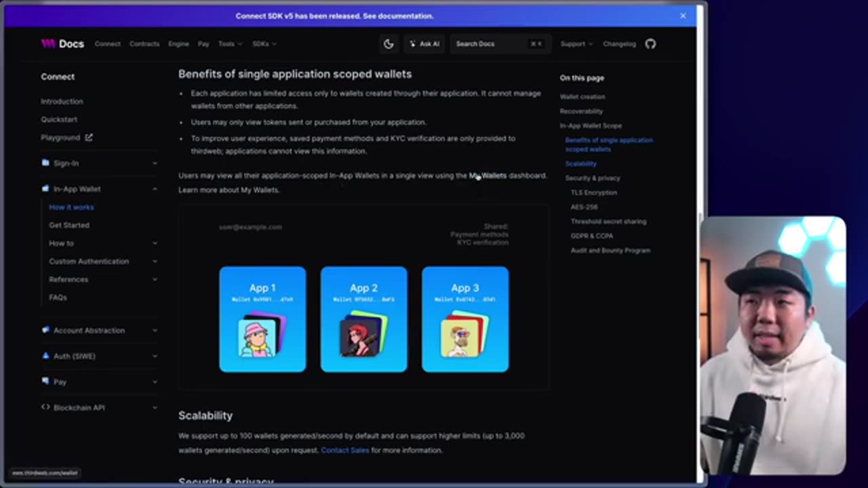Open the Pay top nav item
Viewport: 868px width, 488px height.
coord(203,43)
